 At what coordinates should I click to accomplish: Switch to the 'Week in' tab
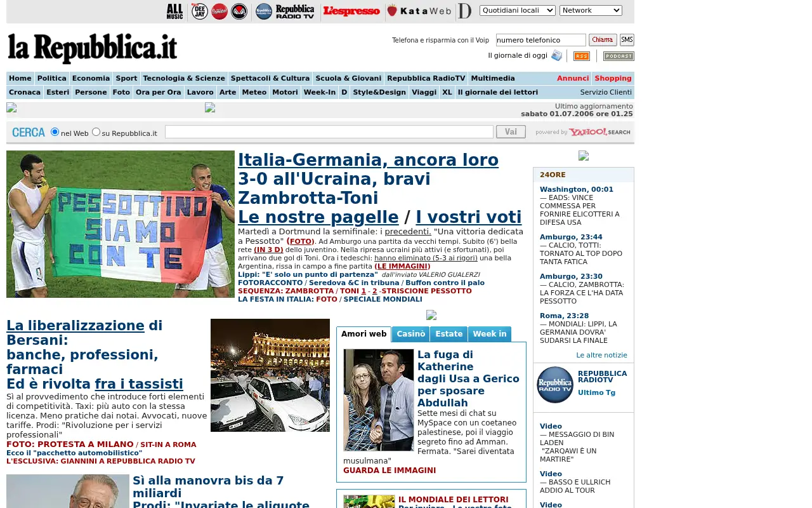click(x=490, y=334)
